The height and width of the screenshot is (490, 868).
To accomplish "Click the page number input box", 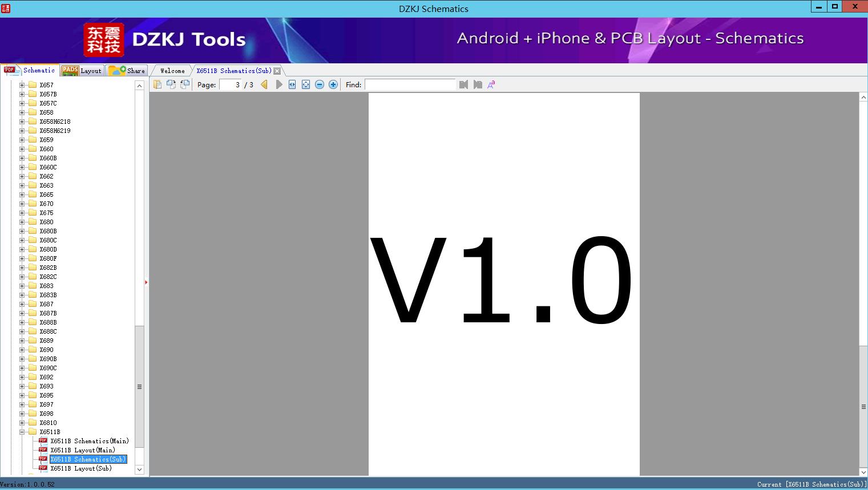I will pos(230,84).
